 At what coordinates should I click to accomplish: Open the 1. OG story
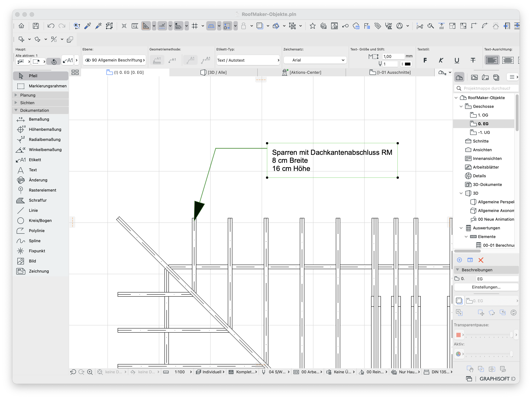click(483, 115)
